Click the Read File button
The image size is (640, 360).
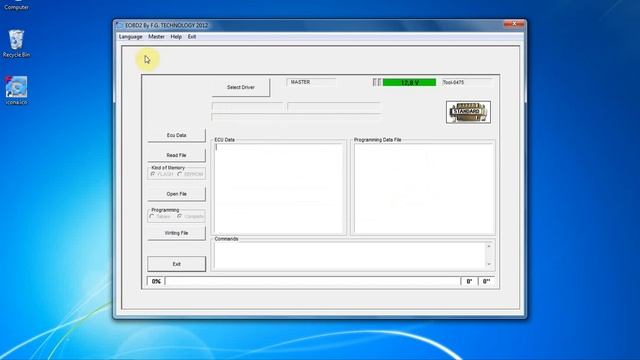pos(176,155)
